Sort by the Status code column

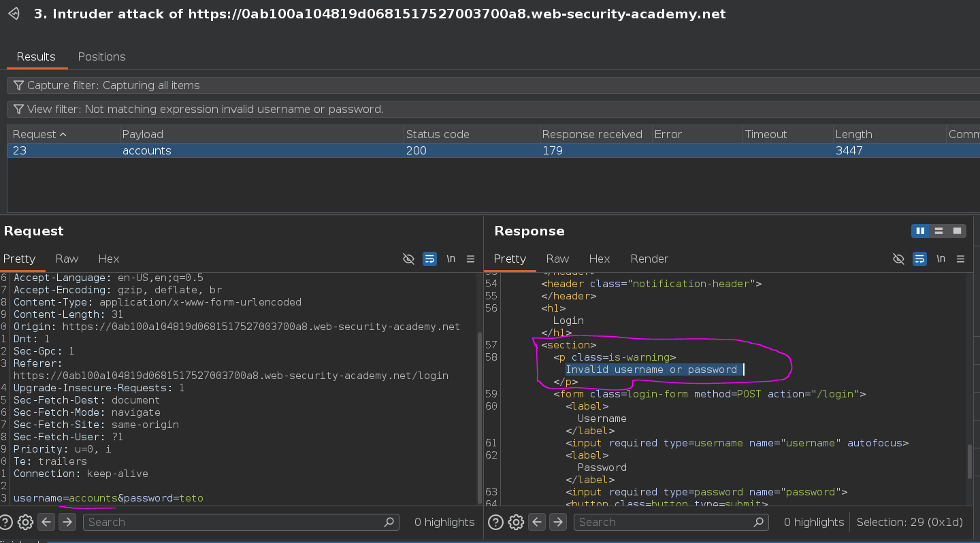pyautogui.click(x=471, y=134)
